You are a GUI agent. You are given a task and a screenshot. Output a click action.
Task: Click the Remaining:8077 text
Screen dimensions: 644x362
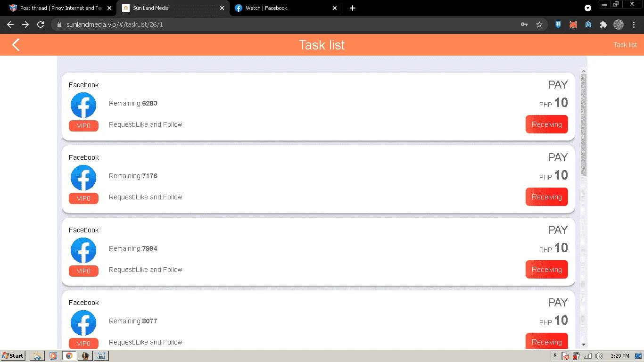click(133, 321)
